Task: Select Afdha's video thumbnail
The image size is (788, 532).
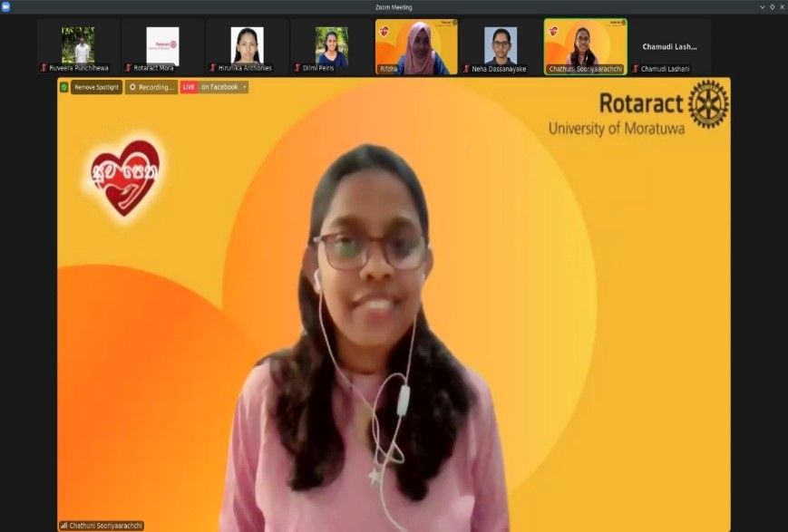Action: click(x=416, y=46)
